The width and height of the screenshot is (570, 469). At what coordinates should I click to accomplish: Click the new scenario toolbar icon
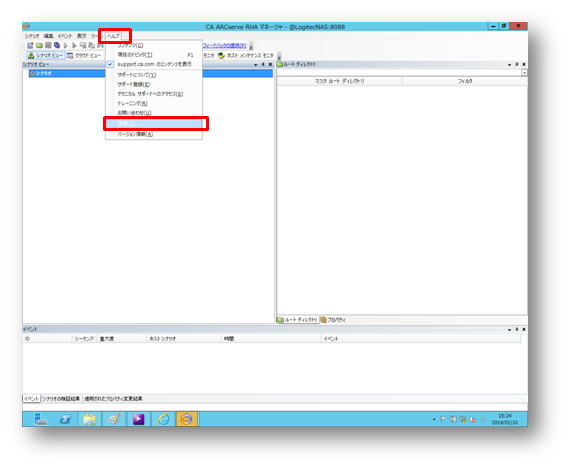pos(30,45)
